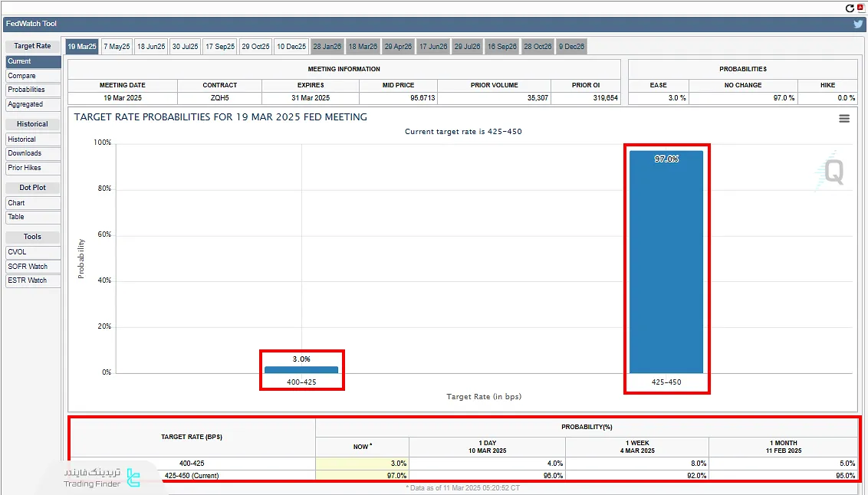Open SOFR Watch tool
This screenshot has height=495, width=868.
(x=33, y=267)
